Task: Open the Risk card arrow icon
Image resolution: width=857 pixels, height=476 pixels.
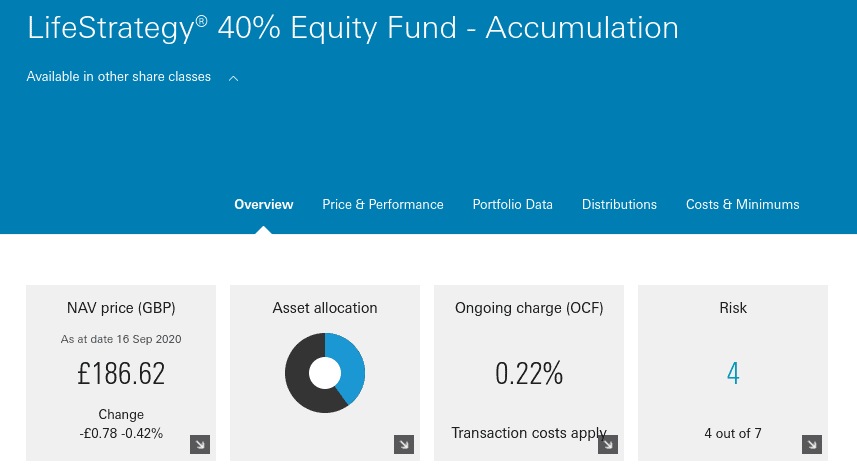Action: (812, 444)
